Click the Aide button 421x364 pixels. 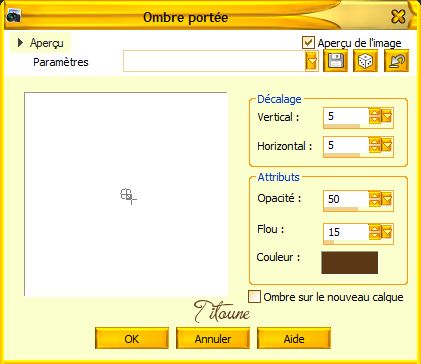[294, 339]
